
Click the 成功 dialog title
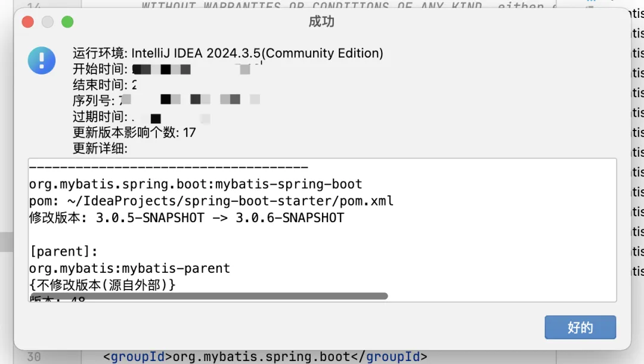pyautogui.click(x=321, y=21)
